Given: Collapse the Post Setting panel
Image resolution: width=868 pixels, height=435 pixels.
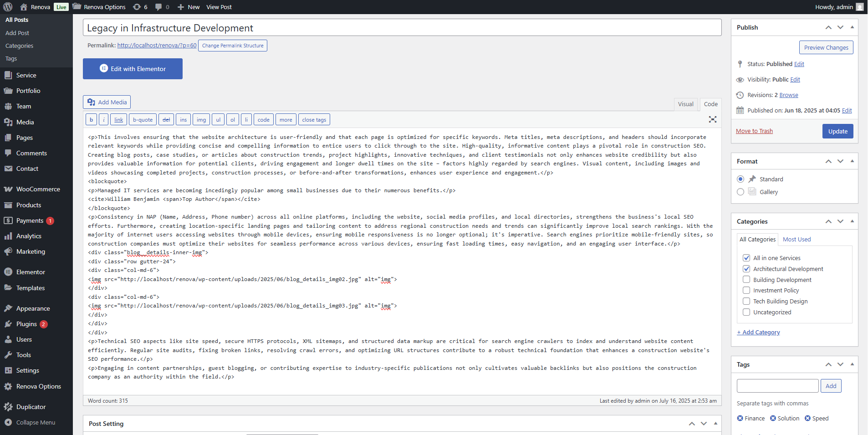Looking at the screenshot, I should pyautogui.click(x=715, y=424).
